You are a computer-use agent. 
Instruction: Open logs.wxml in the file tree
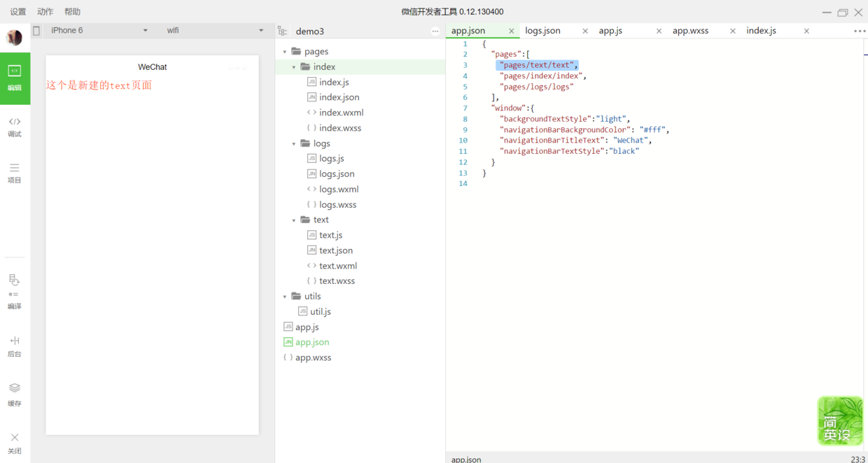pyautogui.click(x=339, y=190)
